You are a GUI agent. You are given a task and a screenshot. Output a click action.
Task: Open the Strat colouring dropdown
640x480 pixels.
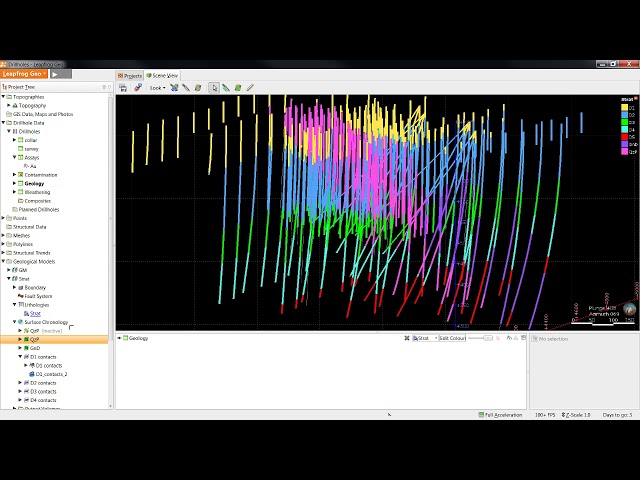425,338
